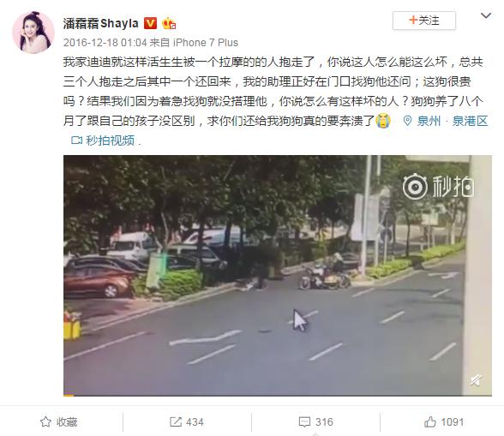The image size is (504, 436).
Task: Repost using the 434 share icon
Action: coord(187,421)
